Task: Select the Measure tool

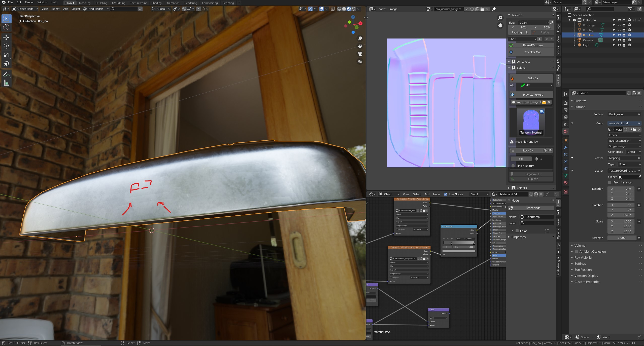Action: click(x=6, y=83)
